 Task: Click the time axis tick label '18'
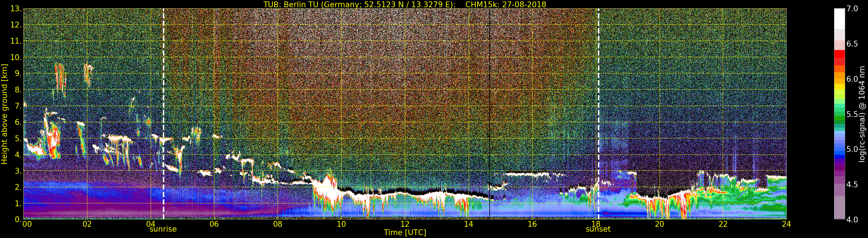click(596, 224)
